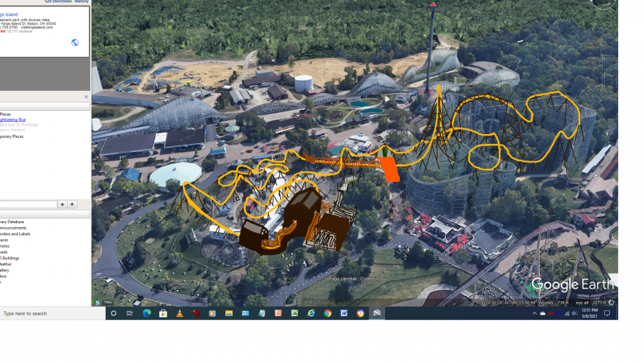644x363 pixels.
Task: Open the volume speaker tray icon
Action: (x=574, y=313)
